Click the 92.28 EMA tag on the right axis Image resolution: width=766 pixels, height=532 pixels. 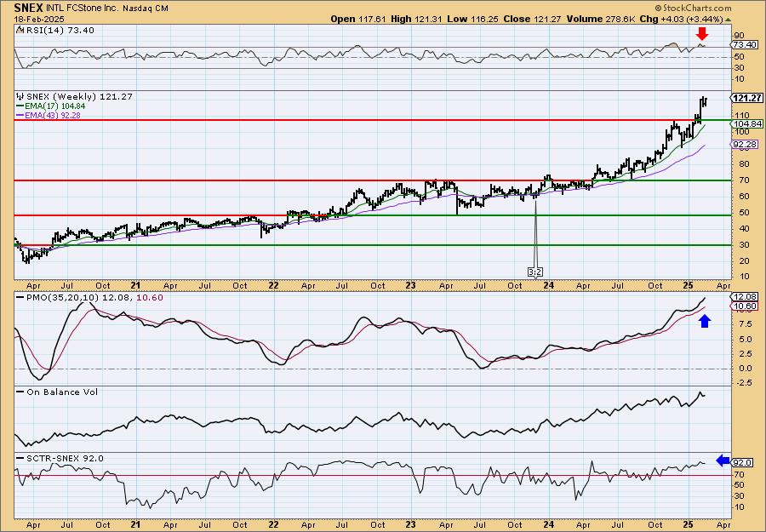tap(745, 144)
